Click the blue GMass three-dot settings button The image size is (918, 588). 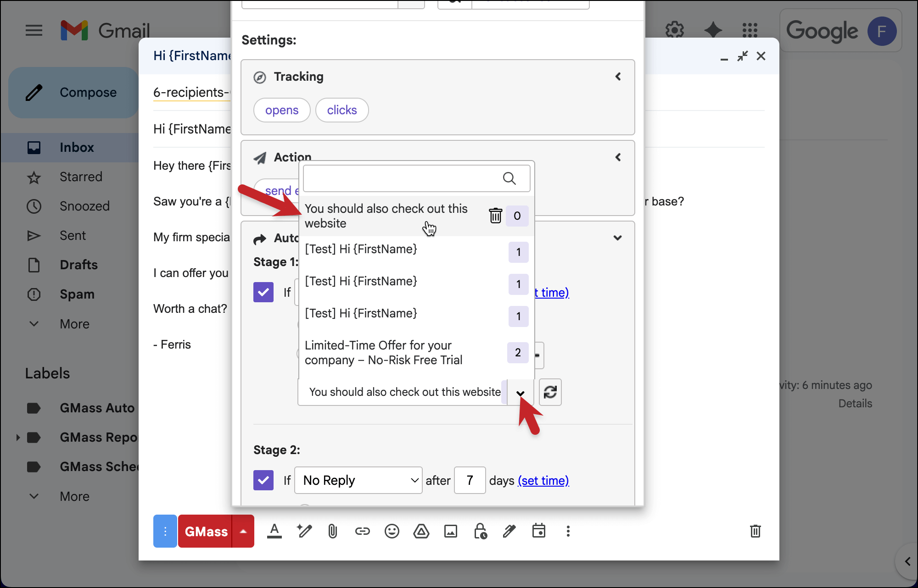coord(165,531)
